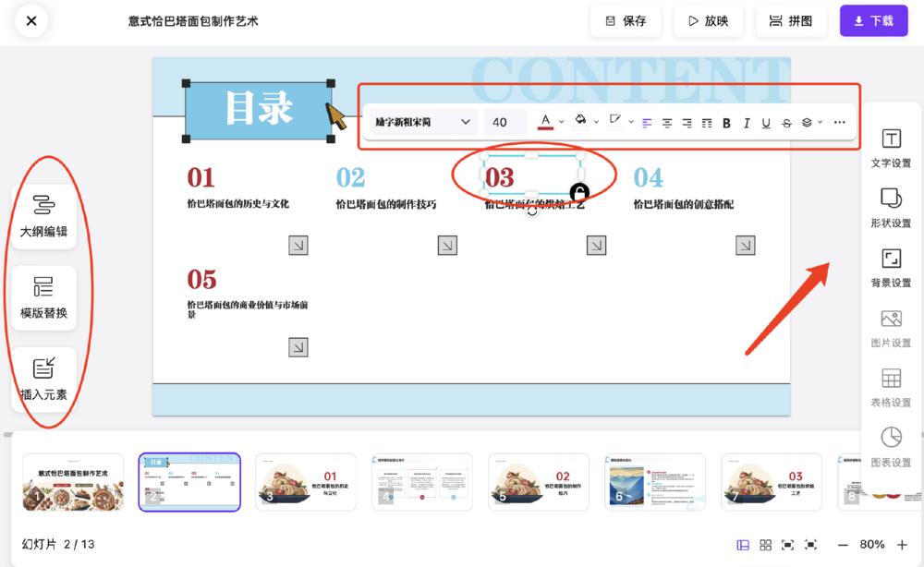This screenshot has height=567, width=924.
Task: Open 大纲编辑 outline editor panel
Action: pyautogui.click(x=43, y=215)
